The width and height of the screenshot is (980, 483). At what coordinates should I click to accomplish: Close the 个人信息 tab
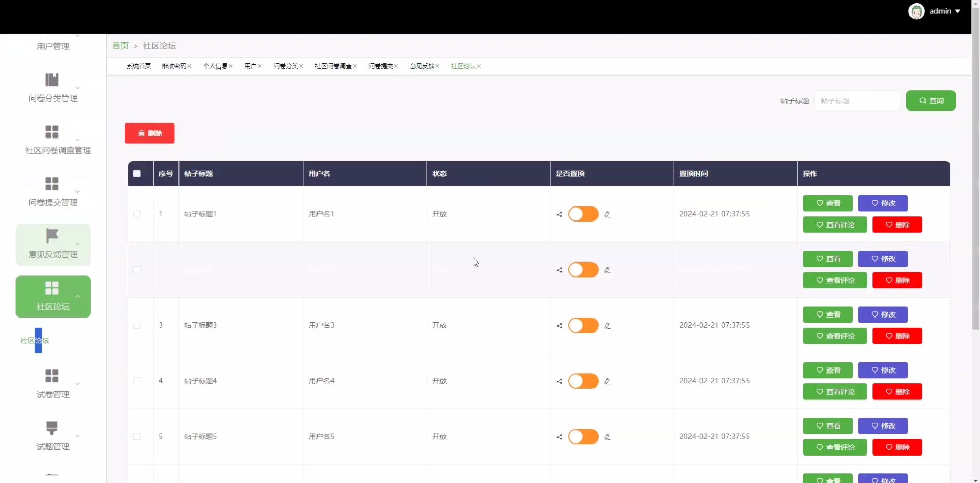pos(231,66)
